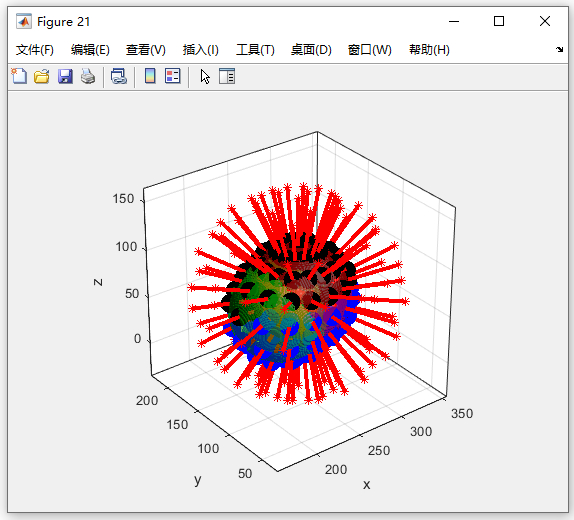Click the New Figure toolbar icon
The height and width of the screenshot is (520, 574).
[x=19, y=77]
